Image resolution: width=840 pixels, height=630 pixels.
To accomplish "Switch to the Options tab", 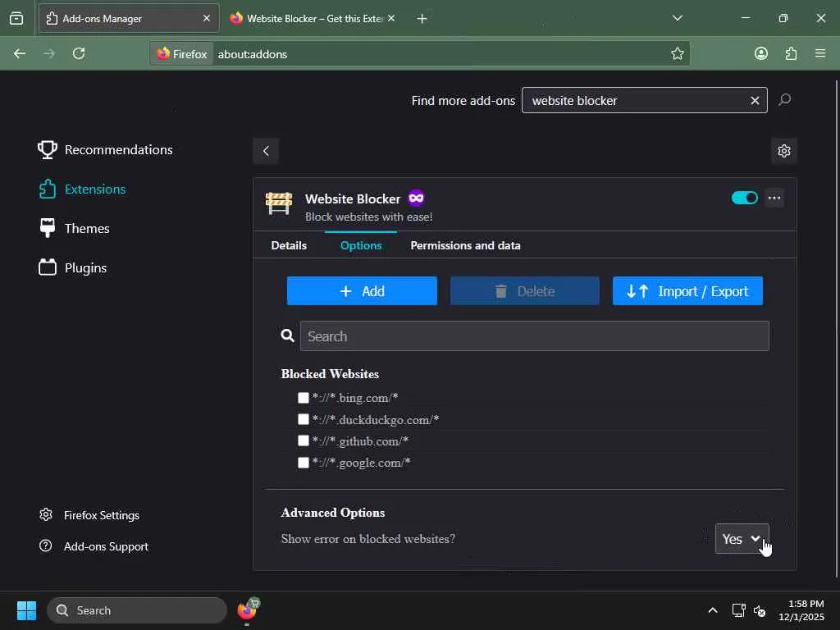I will click(x=361, y=245).
